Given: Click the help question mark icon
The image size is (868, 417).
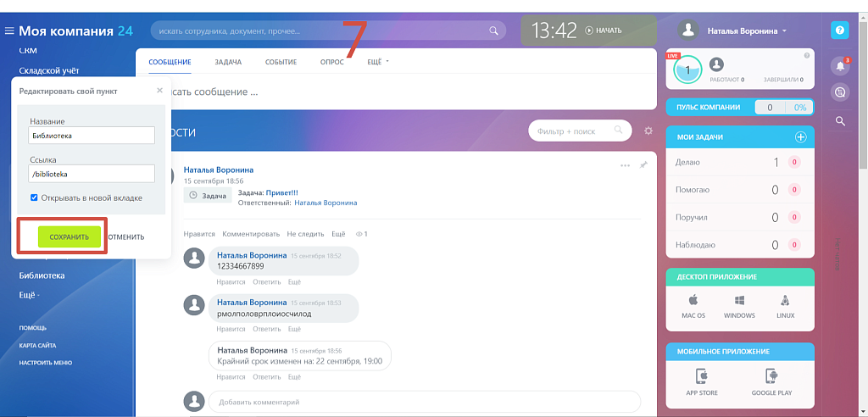Looking at the screenshot, I should point(840,31).
